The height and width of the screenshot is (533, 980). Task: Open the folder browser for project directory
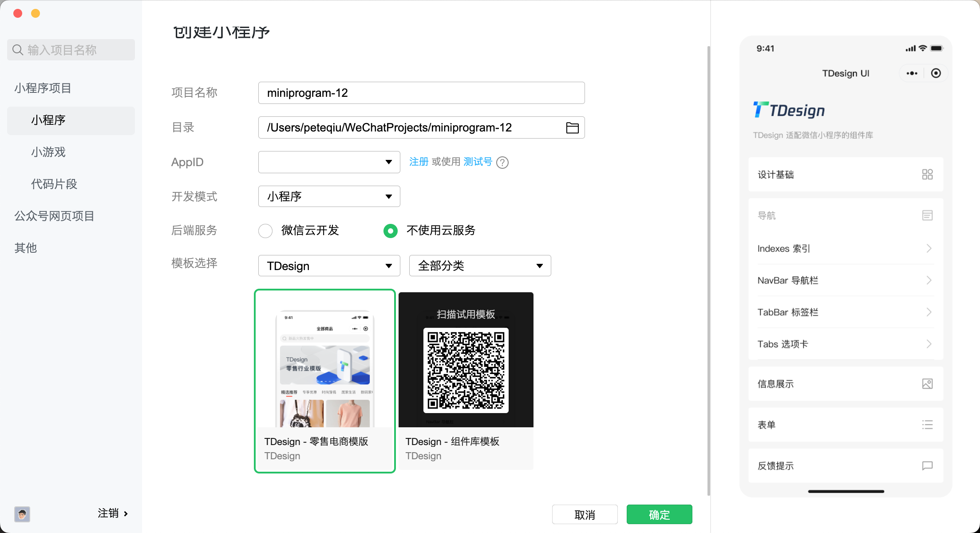[573, 127]
